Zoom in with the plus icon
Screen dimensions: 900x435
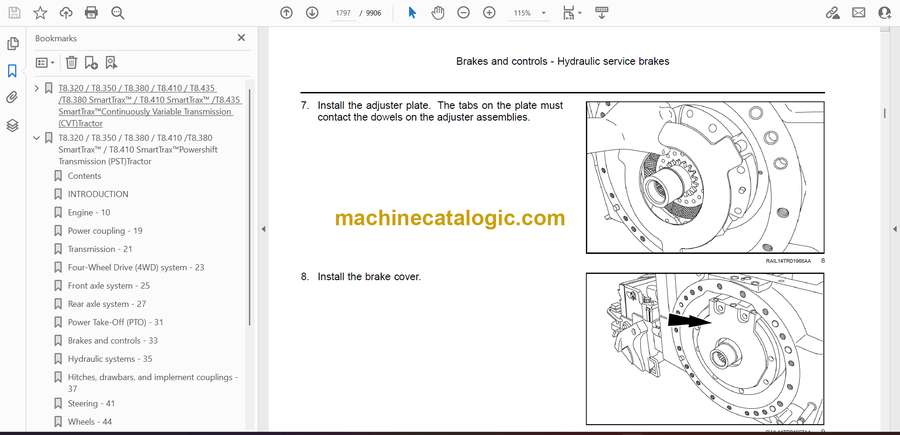coord(489,13)
